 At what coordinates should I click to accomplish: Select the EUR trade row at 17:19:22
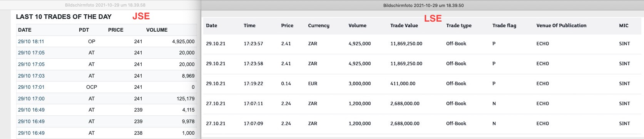pos(423,83)
